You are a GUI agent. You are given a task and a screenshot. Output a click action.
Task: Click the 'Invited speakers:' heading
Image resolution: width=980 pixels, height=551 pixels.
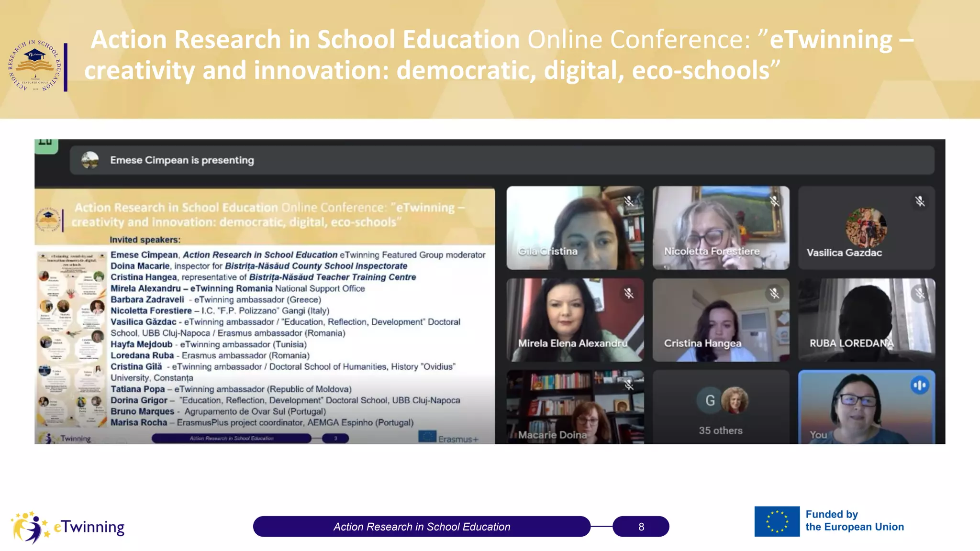click(x=145, y=240)
